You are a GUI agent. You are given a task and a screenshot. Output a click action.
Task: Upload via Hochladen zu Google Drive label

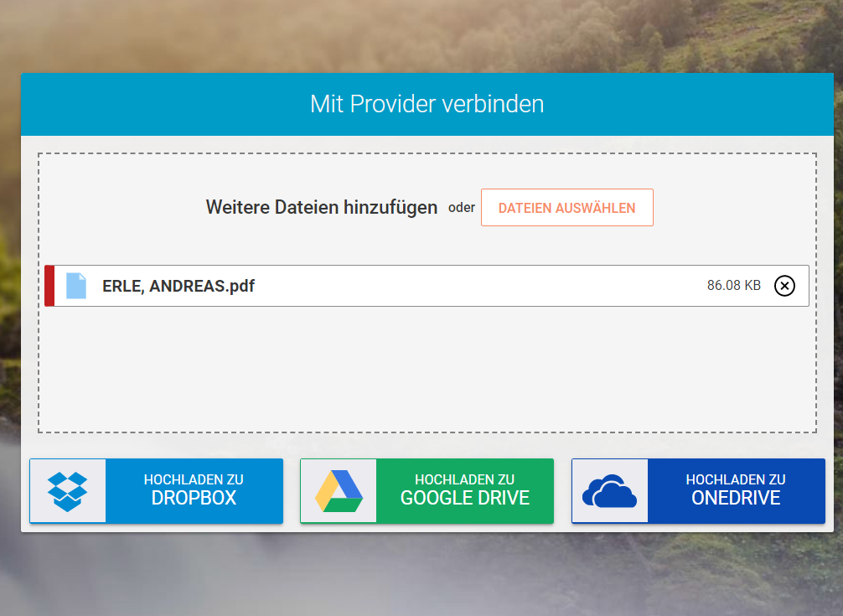click(x=464, y=490)
